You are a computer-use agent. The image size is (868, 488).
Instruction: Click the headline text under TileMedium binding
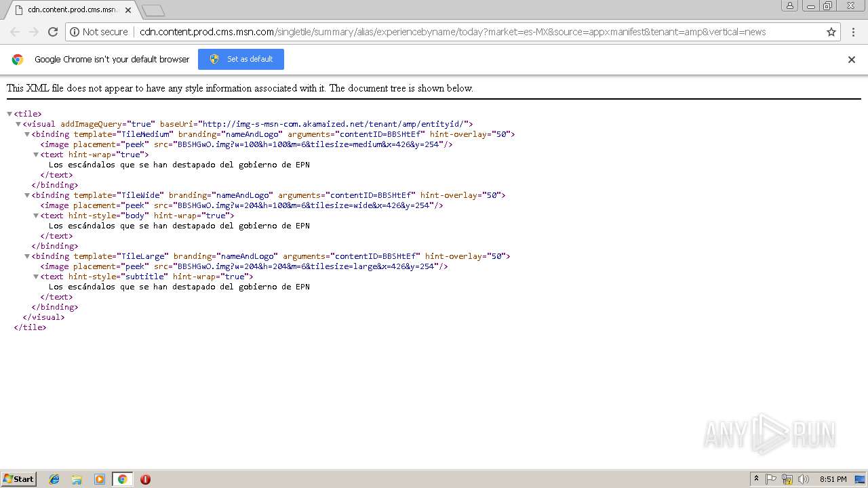(x=179, y=165)
